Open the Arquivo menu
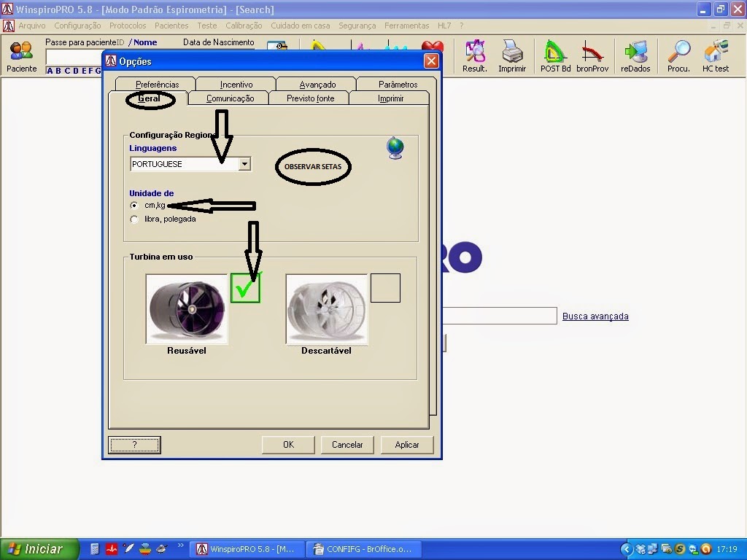Viewport: 747px width, 560px height. 32,26
